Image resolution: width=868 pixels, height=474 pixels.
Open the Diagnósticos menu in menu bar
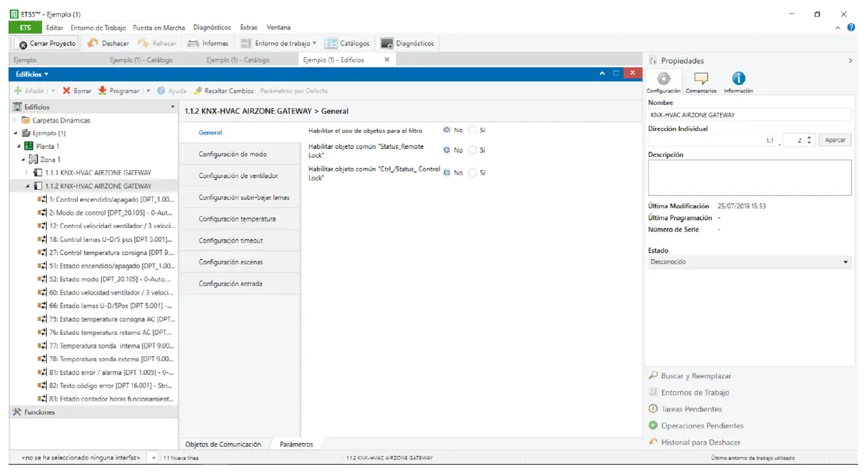point(212,28)
